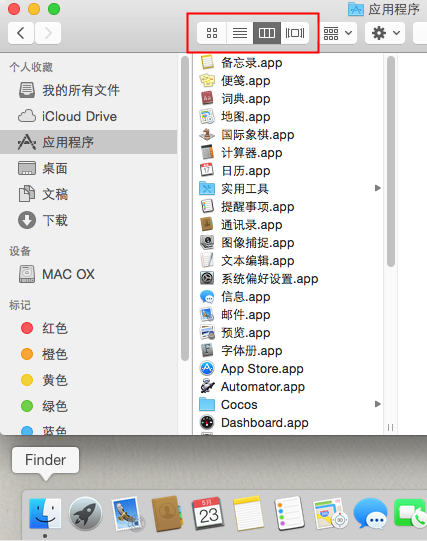Select Automator.app icon
427x541 pixels.
(207, 386)
